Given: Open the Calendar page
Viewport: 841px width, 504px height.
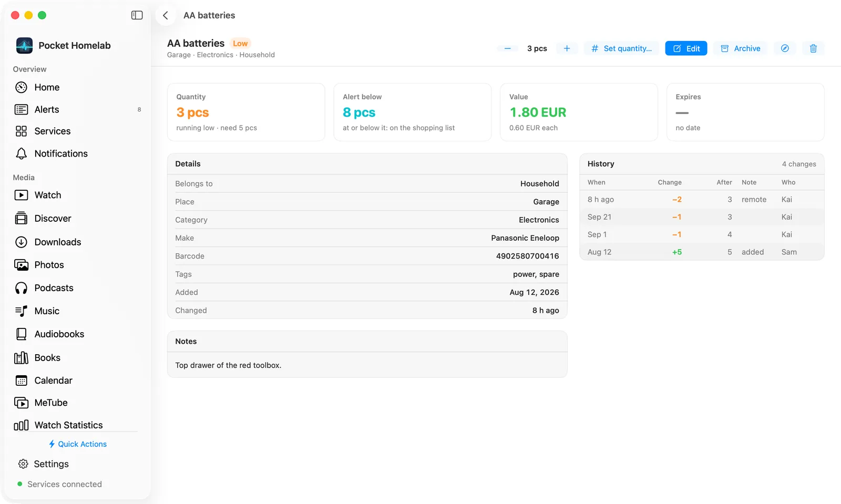Looking at the screenshot, I should click(77, 380).
